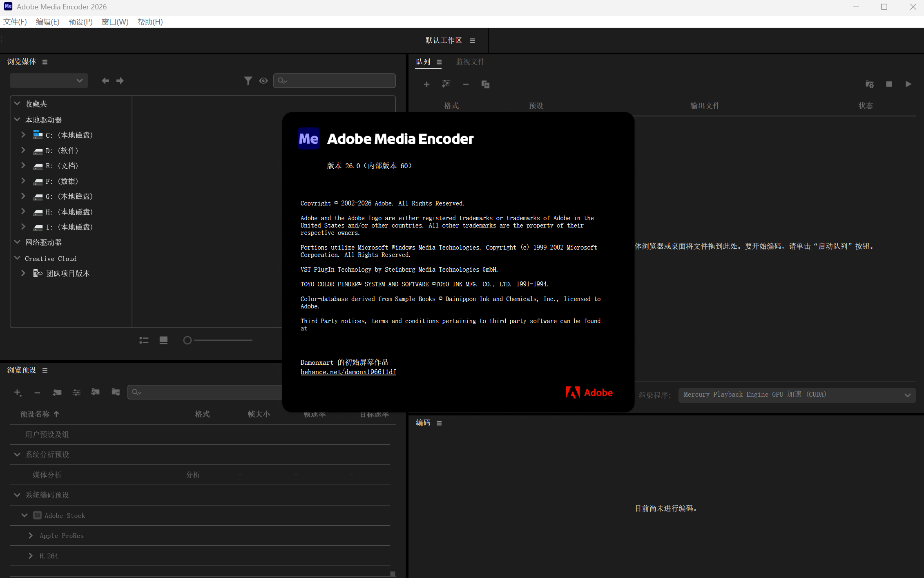Collapse the Adobe Stock preset group
This screenshot has width=924, height=578.
pos(25,516)
